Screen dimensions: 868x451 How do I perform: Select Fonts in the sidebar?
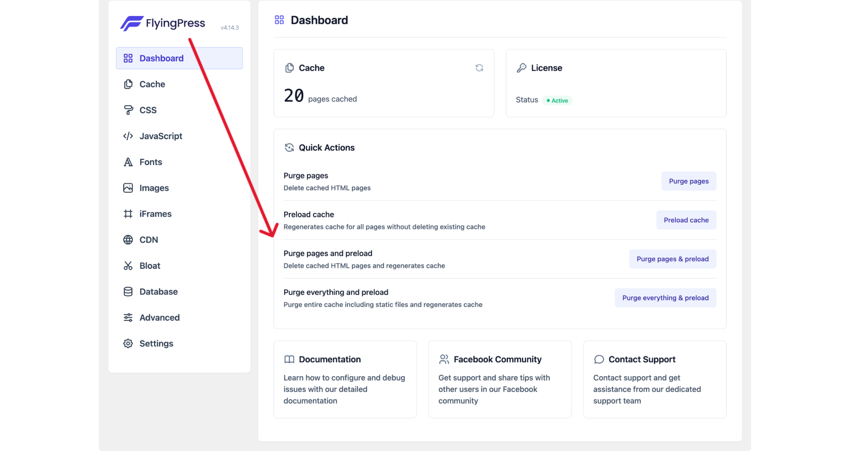tap(180, 162)
